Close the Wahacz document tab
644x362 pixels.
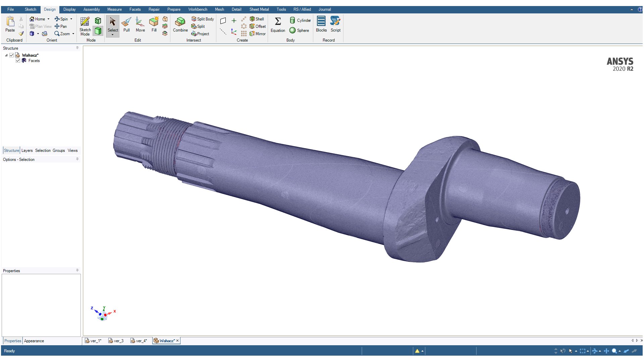coord(177,341)
